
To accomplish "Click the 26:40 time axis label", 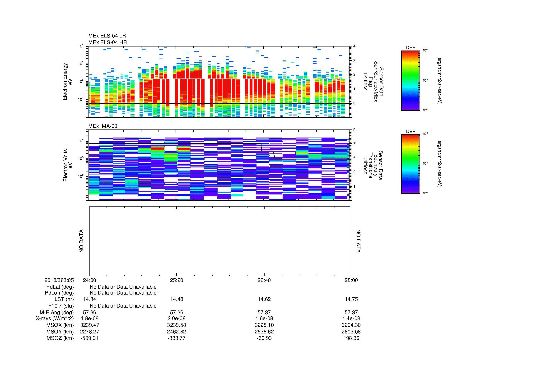I will point(264,280).
